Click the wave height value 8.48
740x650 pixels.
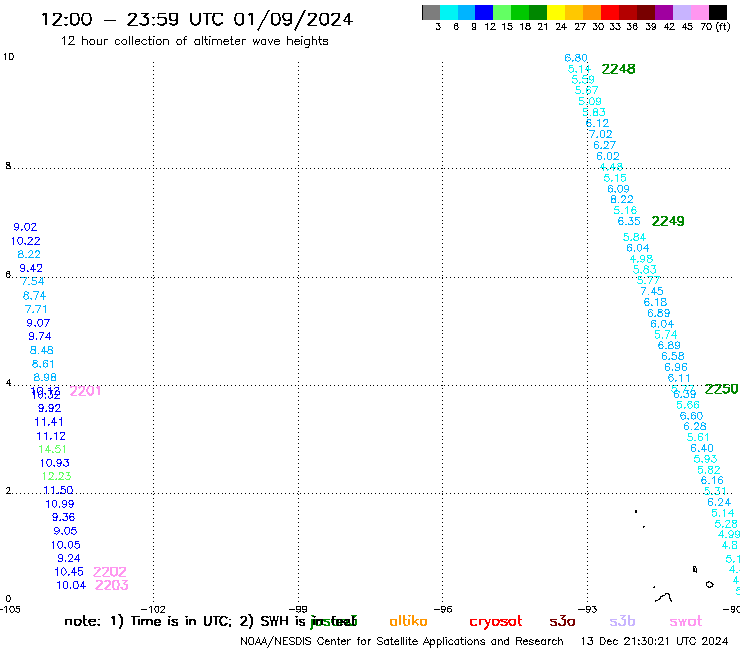(x=42, y=350)
